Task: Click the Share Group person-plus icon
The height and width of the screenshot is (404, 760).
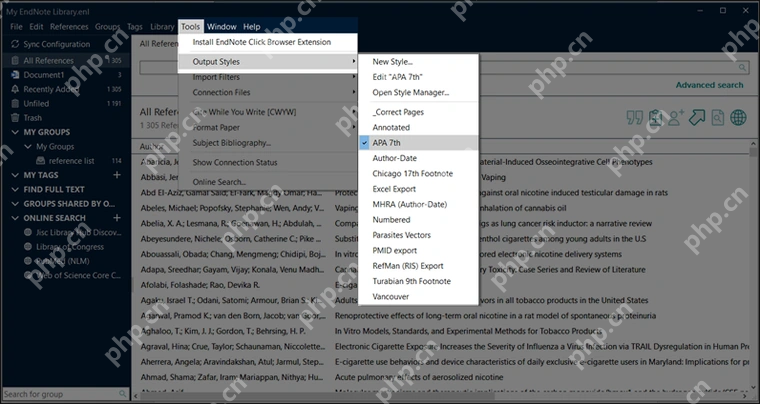Action: 676,118
